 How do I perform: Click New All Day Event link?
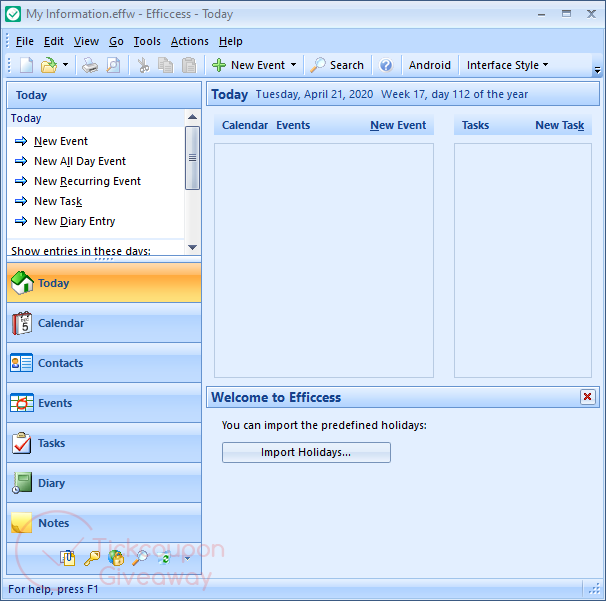[80, 161]
